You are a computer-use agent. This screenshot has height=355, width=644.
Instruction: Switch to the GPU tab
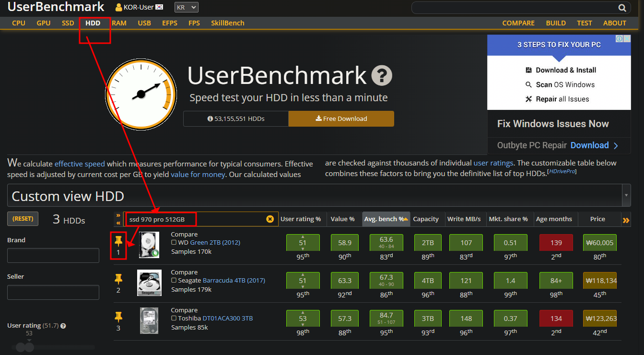pos(44,23)
